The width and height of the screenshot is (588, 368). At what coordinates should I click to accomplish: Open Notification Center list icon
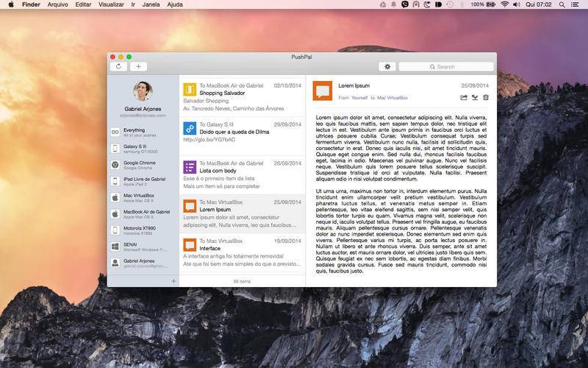575,4
